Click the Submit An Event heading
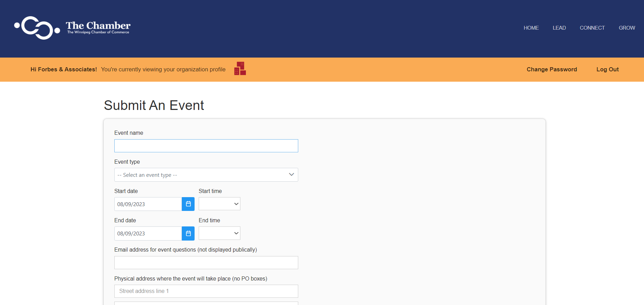The height and width of the screenshot is (305, 644). pos(154,105)
